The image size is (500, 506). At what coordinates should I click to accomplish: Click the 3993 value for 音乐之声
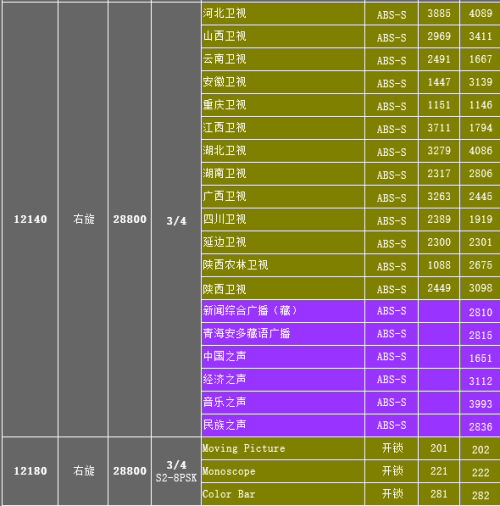click(480, 404)
